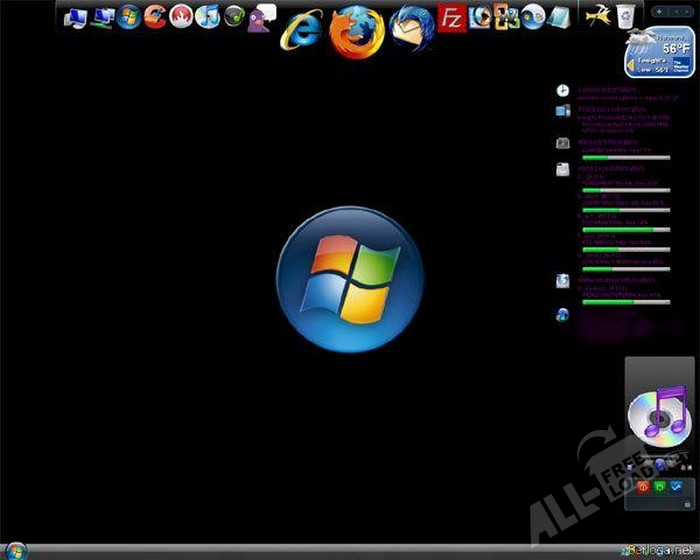Click the Windows flag orb in dock
The height and width of the screenshot is (560, 700).
[129, 16]
